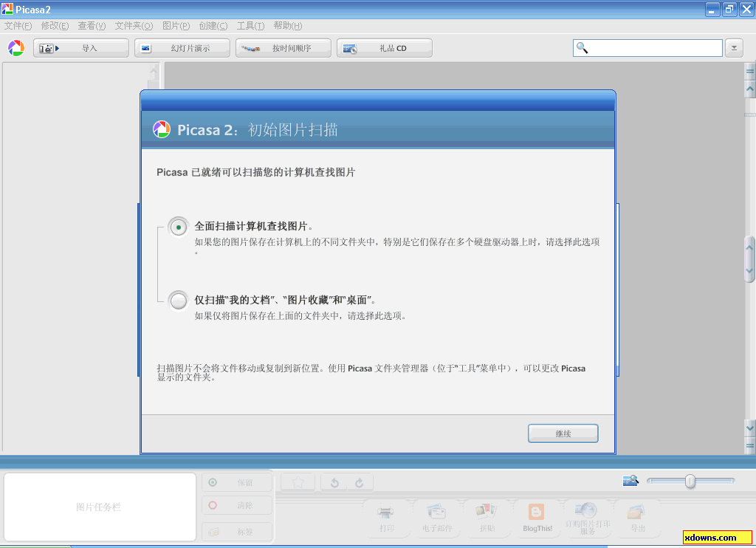This screenshot has height=548, width=756.
Task: Focus the search input field
Action: tap(647, 48)
